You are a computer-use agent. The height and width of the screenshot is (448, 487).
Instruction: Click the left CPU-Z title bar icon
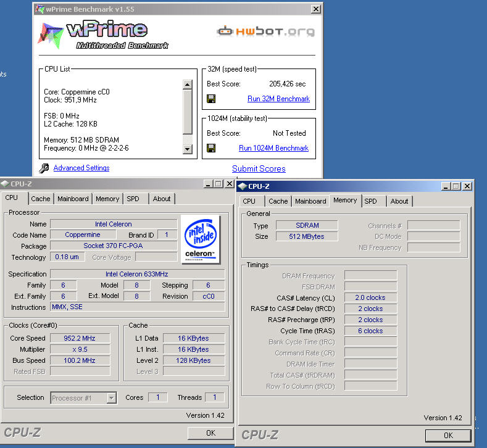pyautogui.click(x=5, y=183)
